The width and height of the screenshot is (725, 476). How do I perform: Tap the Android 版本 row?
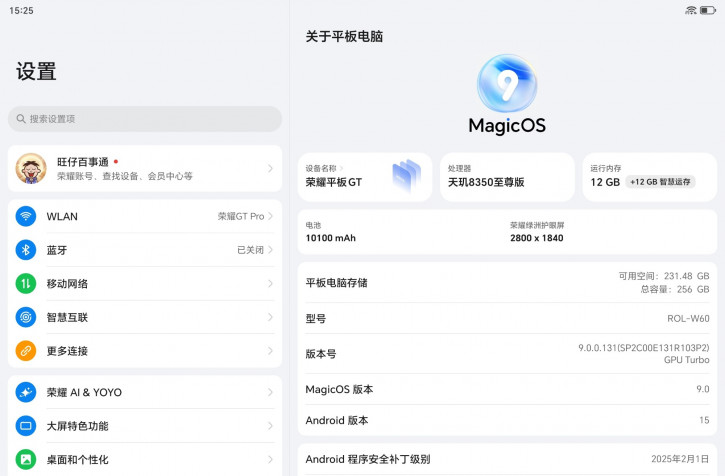coord(507,420)
